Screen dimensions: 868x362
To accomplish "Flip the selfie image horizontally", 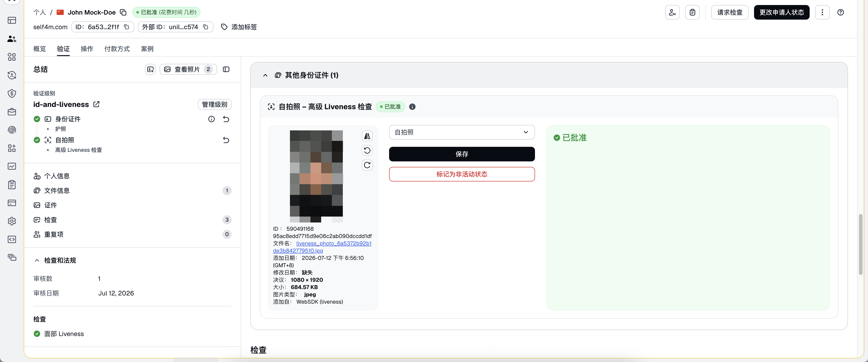I will (367, 136).
